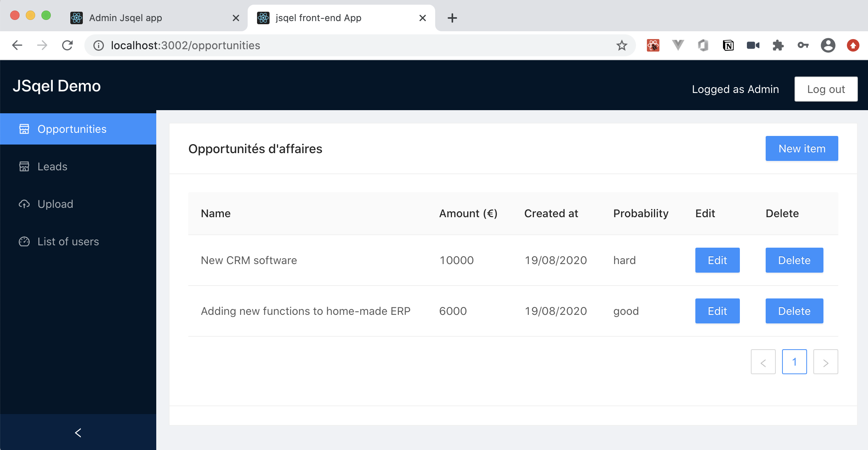Delete the home-made ERP opportunity
The width and height of the screenshot is (868, 450).
point(794,311)
